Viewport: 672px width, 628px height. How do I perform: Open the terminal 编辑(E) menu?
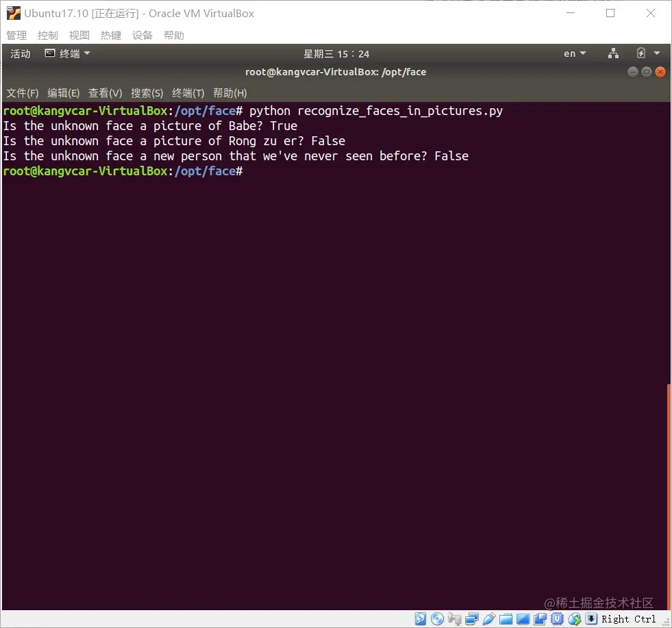(64, 93)
